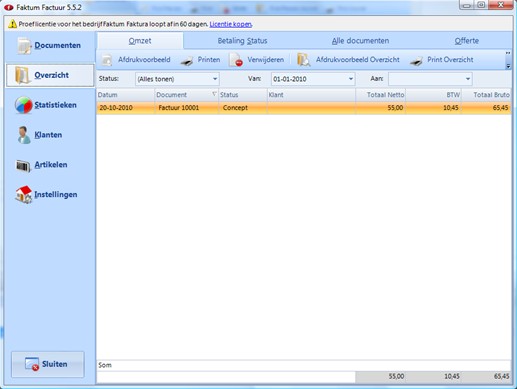Switch to the Offerte tab
517x389 pixels.
tap(467, 41)
